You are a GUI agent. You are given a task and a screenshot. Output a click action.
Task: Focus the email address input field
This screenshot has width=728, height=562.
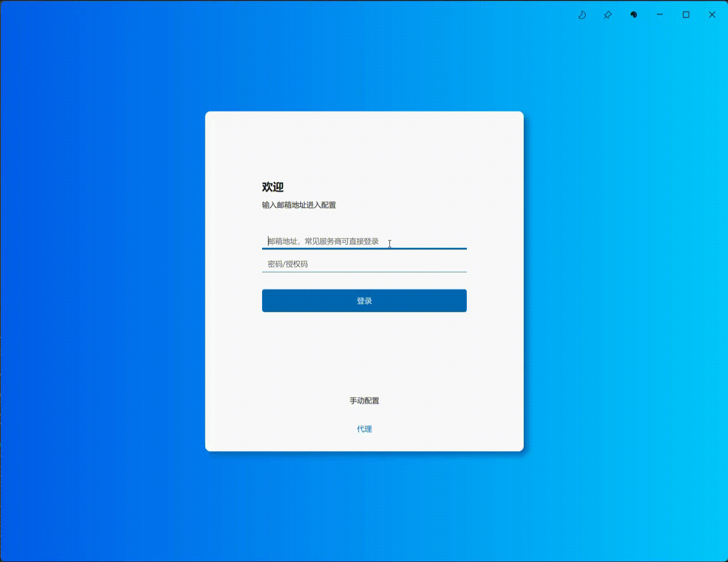[364, 241]
